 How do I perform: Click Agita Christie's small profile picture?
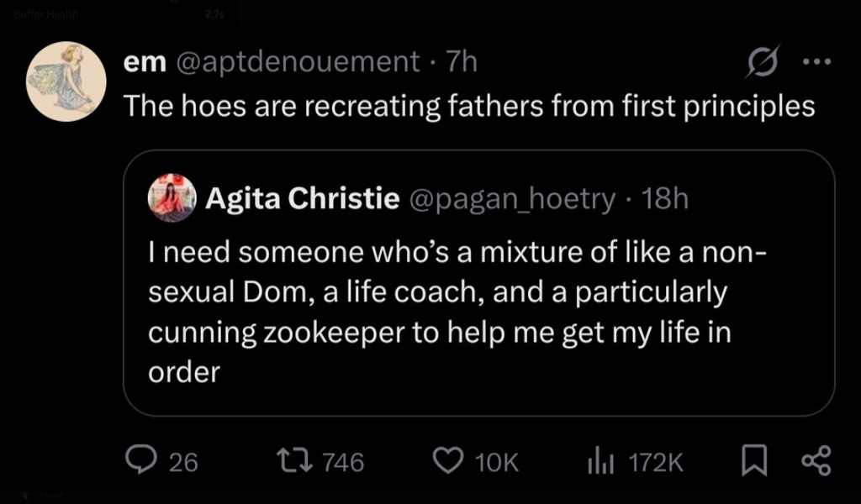(x=172, y=198)
